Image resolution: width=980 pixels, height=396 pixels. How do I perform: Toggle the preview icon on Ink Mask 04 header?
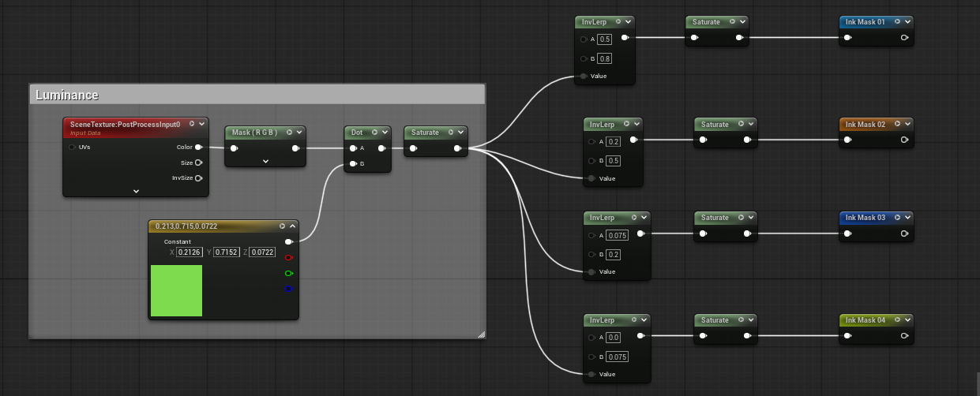point(896,320)
